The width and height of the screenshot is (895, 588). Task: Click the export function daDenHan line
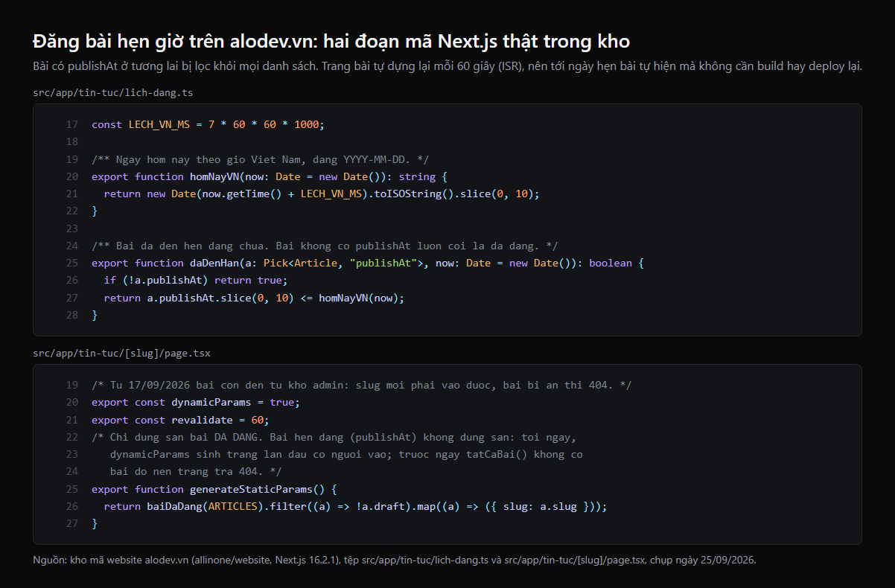(368, 263)
